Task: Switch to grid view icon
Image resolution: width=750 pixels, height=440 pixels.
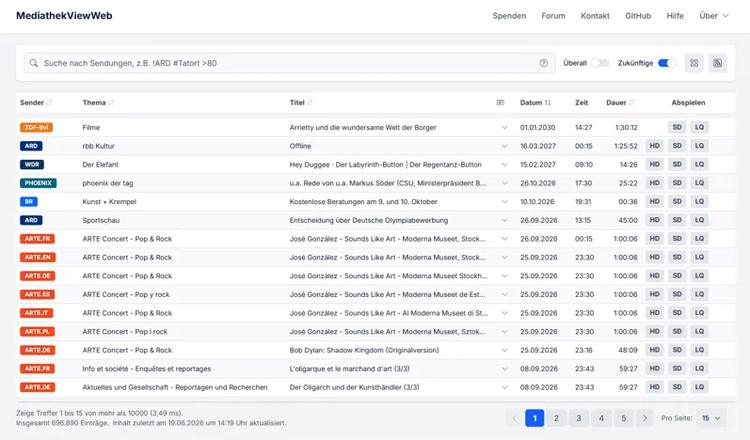Action: pyautogui.click(x=694, y=63)
